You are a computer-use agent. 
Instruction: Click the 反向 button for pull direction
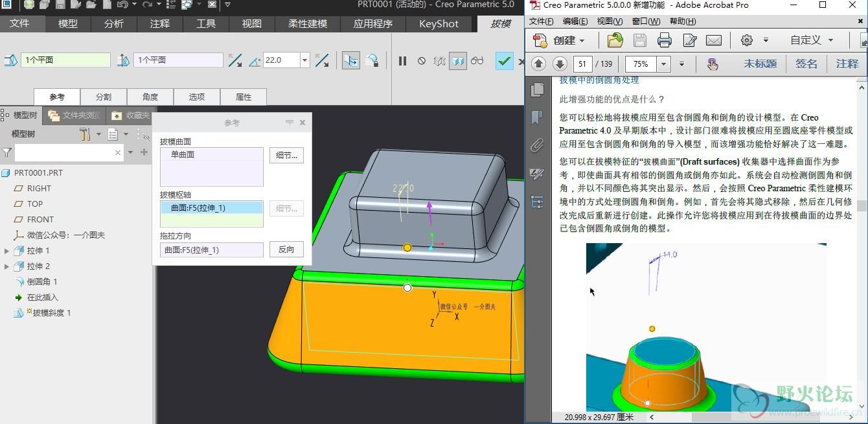(x=286, y=250)
